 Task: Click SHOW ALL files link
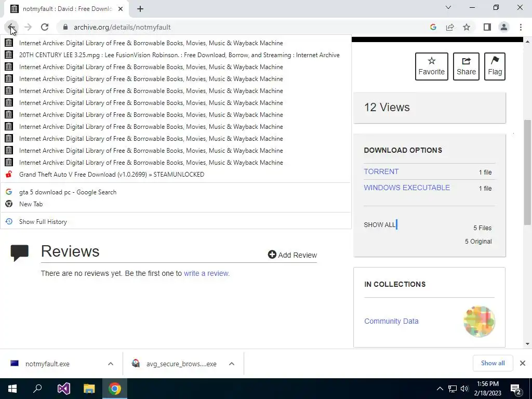[379, 224]
